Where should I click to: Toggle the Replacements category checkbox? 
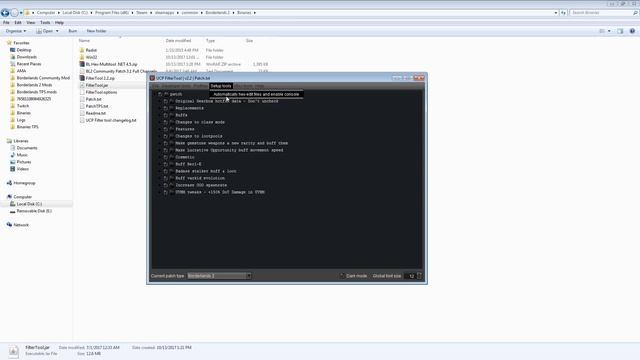click(166, 108)
